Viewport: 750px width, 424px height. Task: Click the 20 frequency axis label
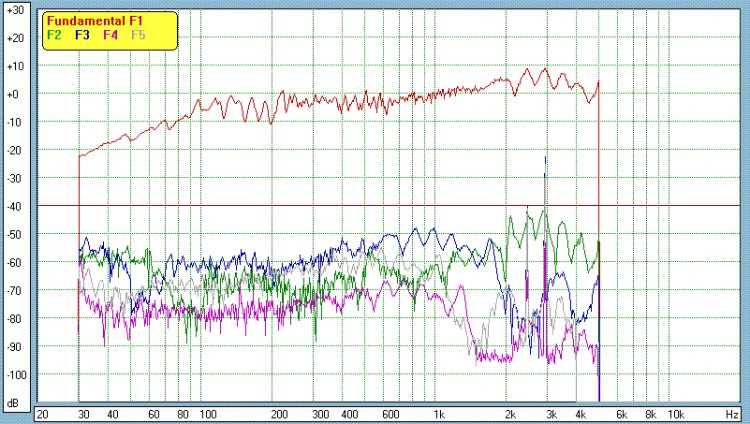point(43,414)
